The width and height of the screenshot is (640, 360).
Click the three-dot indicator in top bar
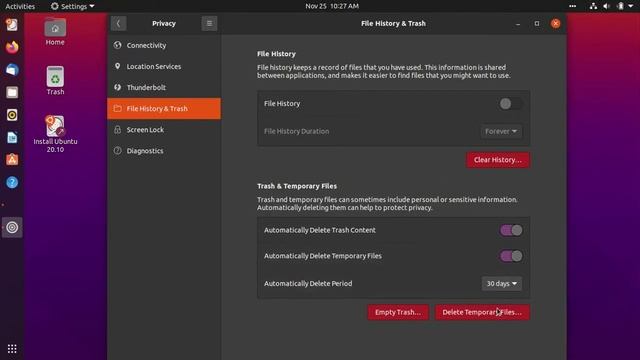(572, 6)
